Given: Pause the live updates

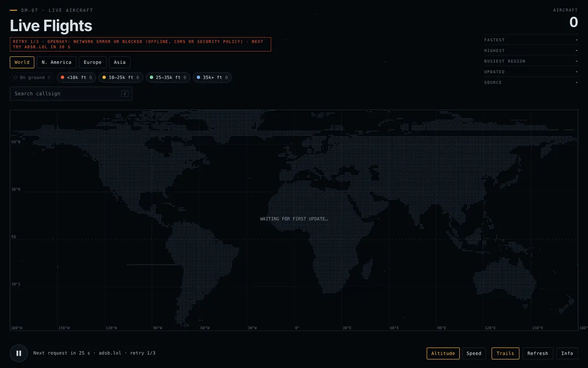Looking at the screenshot, I should click(19, 353).
